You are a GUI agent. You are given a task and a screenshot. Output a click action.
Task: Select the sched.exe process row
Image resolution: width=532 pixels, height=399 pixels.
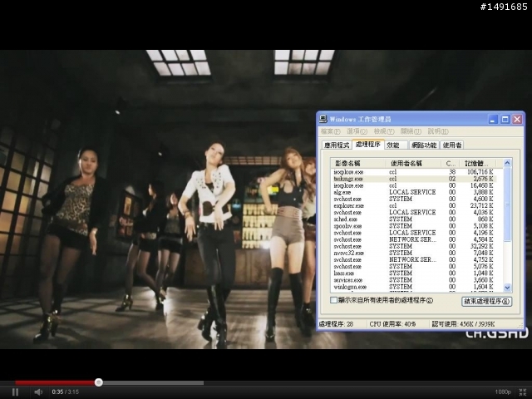click(x=414, y=219)
